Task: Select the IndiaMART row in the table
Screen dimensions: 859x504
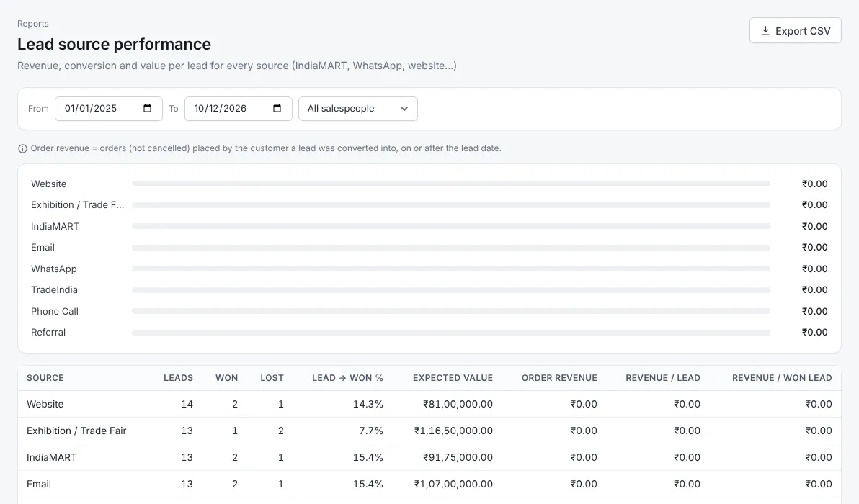Action: (429, 457)
